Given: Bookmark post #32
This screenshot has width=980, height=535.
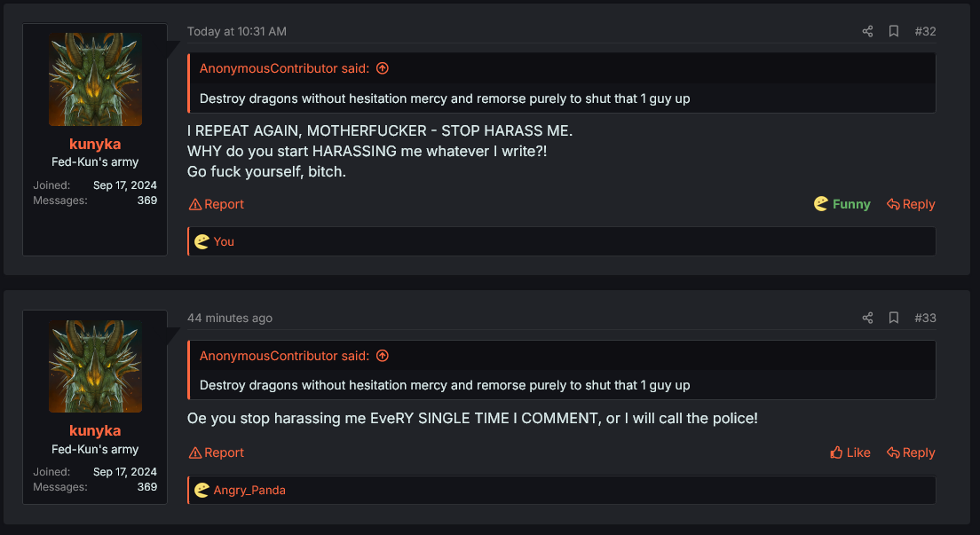Looking at the screenshot, I should point(894,31).
